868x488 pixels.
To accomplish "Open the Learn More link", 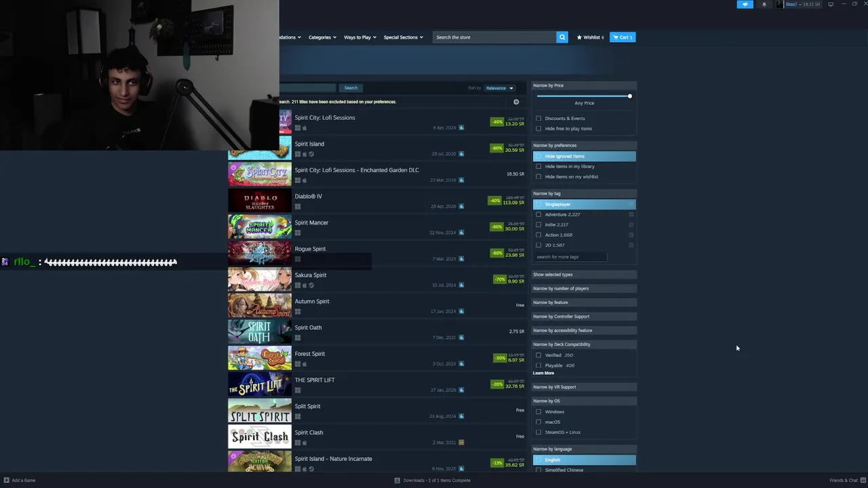I will click(x=543, y=373).
